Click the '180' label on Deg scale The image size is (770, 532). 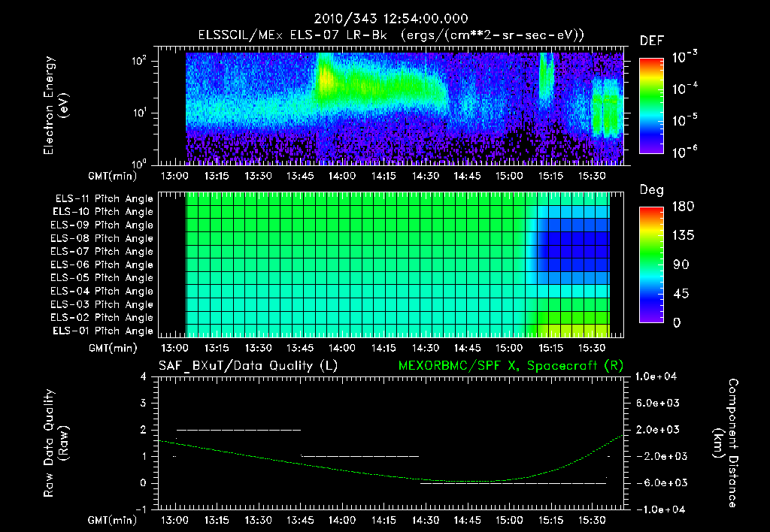[x=683, y=207]
